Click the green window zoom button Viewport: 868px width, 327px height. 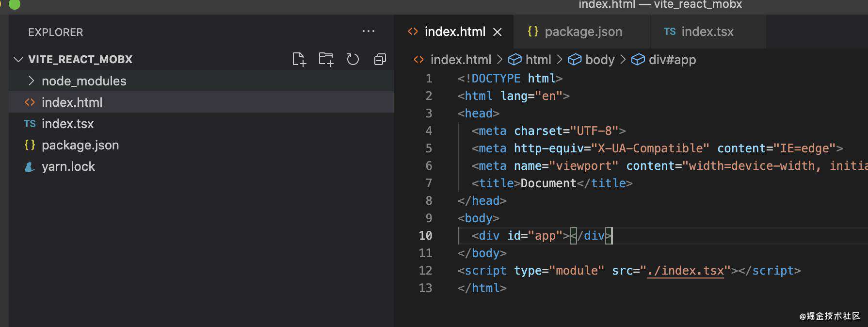point(15,4)
